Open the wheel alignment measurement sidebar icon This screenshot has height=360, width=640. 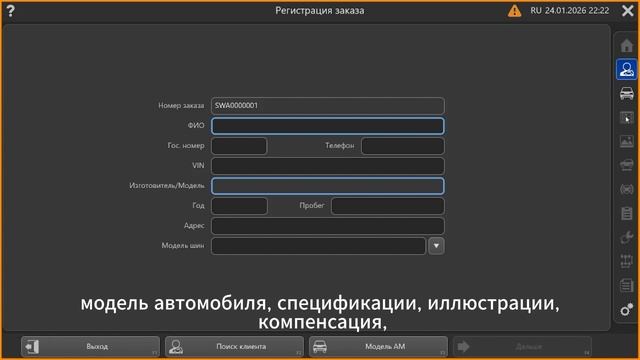point(627,189)
